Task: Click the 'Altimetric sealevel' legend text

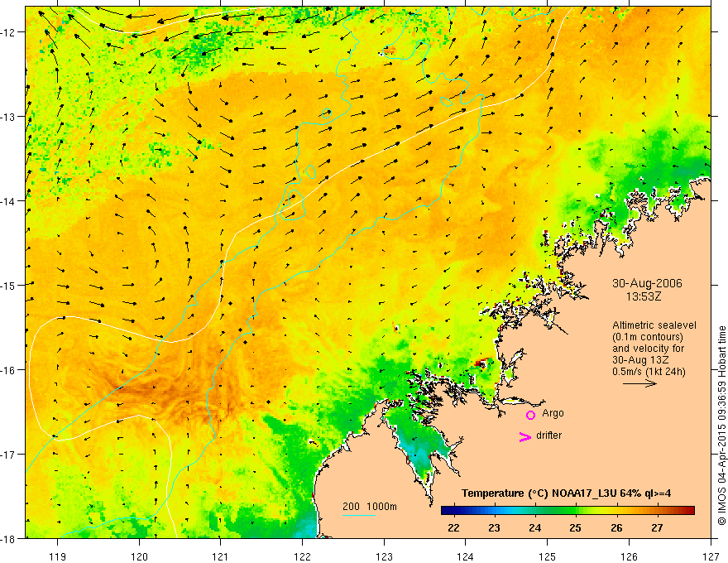Action: pos(654,325)
